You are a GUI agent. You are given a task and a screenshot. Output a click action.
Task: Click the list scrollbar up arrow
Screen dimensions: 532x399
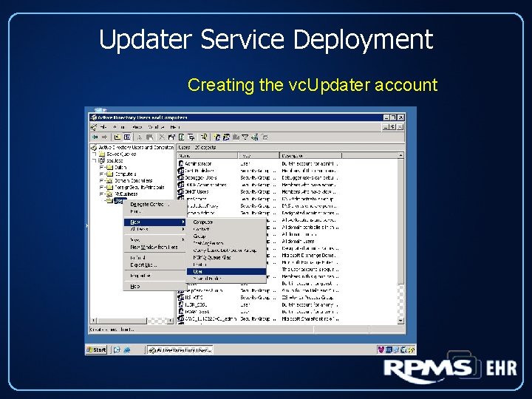point(400,155)
